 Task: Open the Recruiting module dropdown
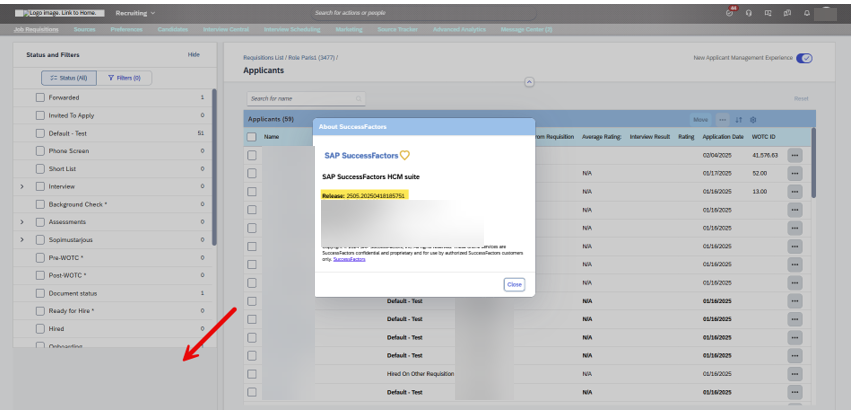135,12
